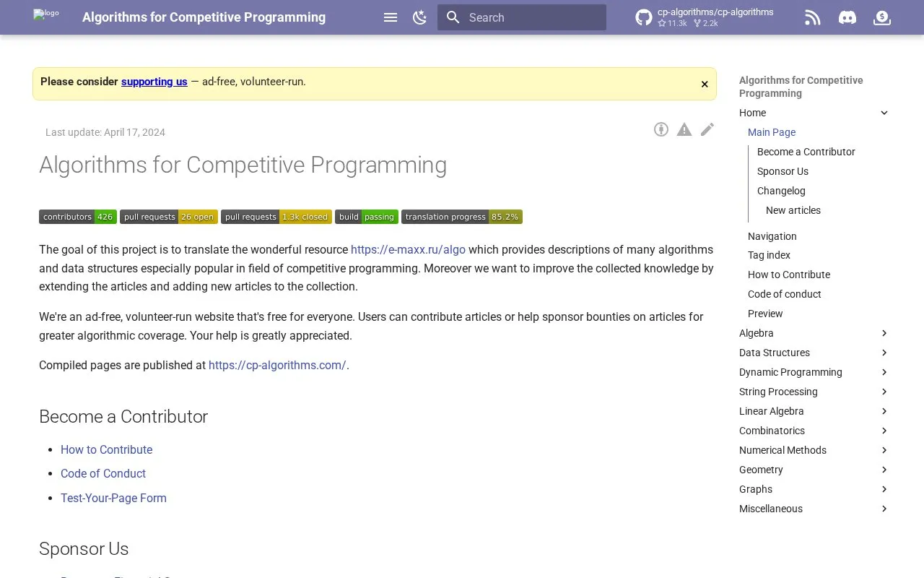
Task: Toggle dark mode with the moon icon
Action: tap(419, 17)
